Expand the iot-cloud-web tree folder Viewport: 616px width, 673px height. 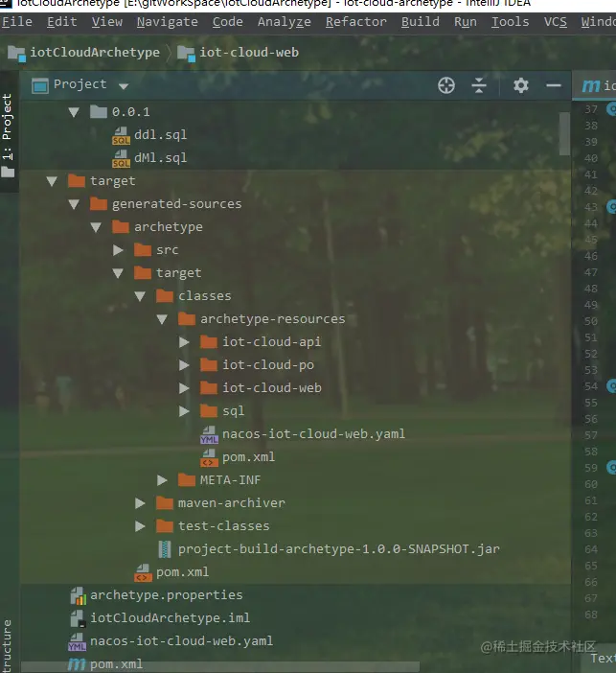pyautogui.click(x=184, y=388)
